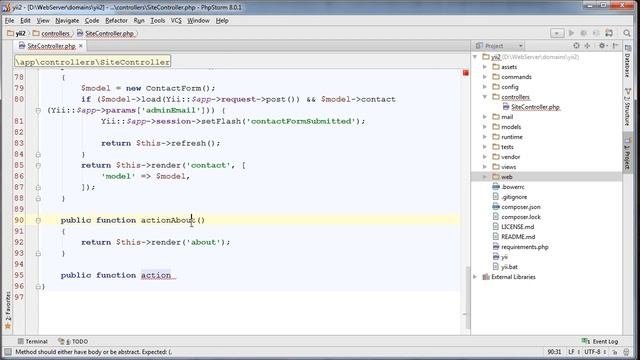Click line 95 incomplete action method name
The width and height of the screenshot is (640, 360).
click(x=156, y=275)
